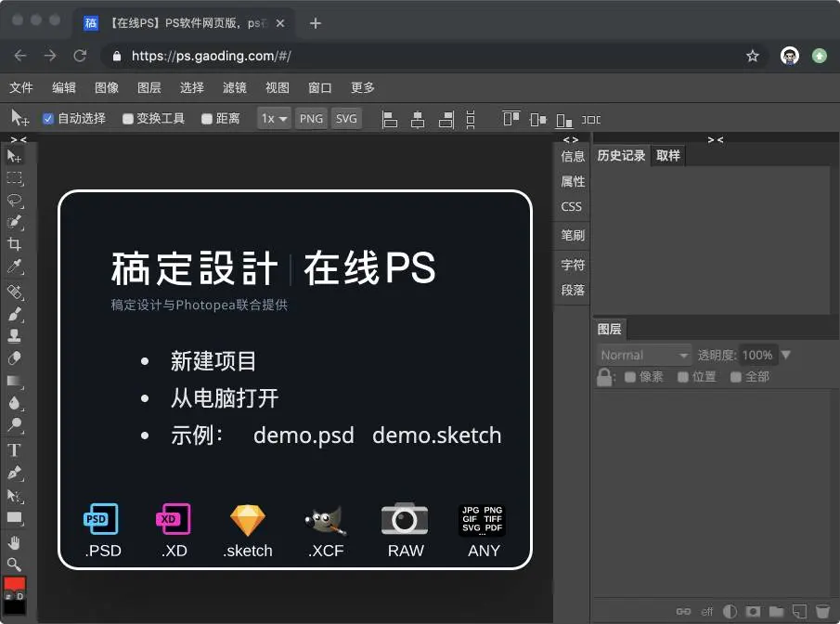Select the Clone Stamp tool
840x624 pixels.
click(15, 336)
